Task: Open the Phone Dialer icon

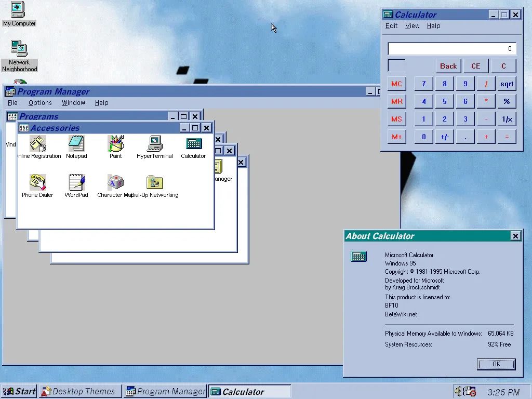Action: [37, 182]
